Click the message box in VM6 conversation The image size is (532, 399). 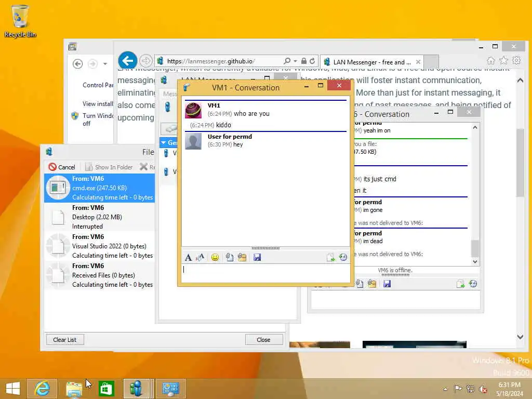click(395, 300)
